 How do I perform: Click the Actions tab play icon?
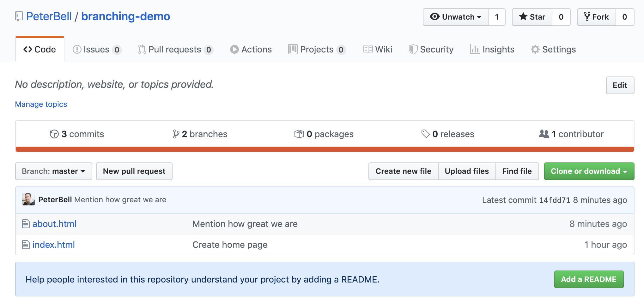(234, 49)
